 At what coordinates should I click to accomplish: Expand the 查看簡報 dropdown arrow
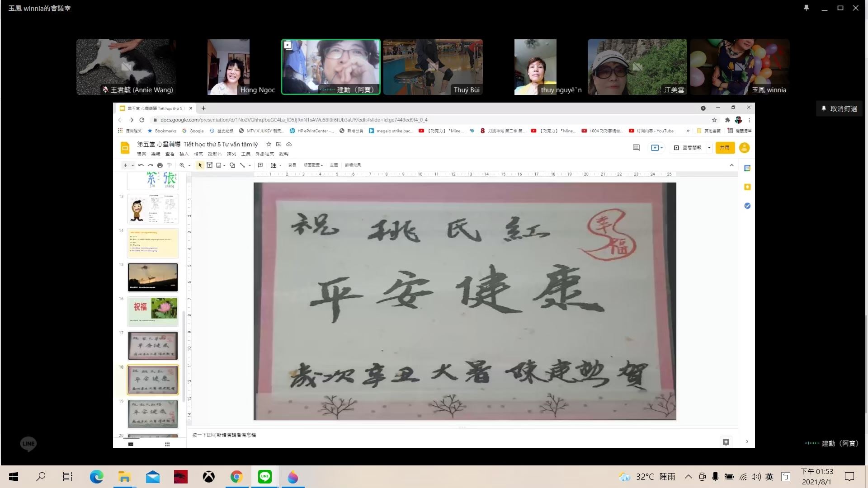[x=709, y=148]
